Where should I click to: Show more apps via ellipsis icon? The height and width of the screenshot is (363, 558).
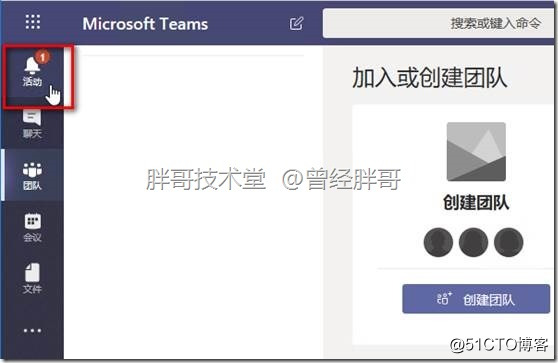point(32,331)
